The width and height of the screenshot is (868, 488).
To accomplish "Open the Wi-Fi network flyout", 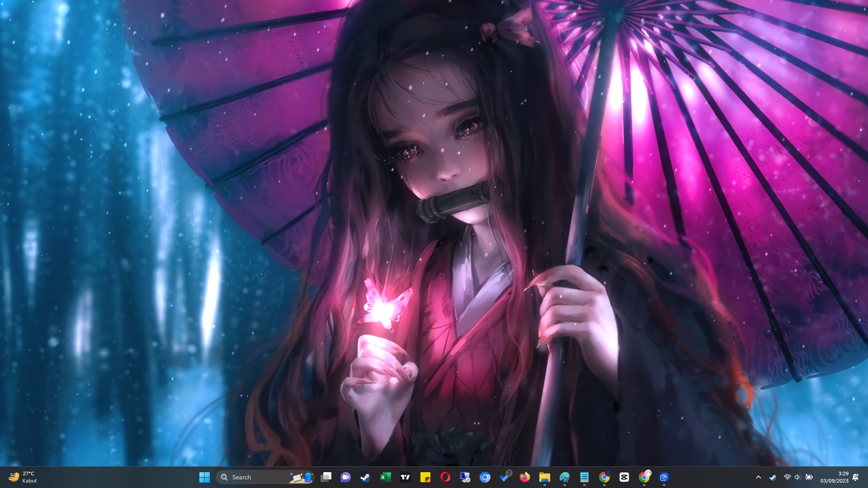I will point(787,477).
